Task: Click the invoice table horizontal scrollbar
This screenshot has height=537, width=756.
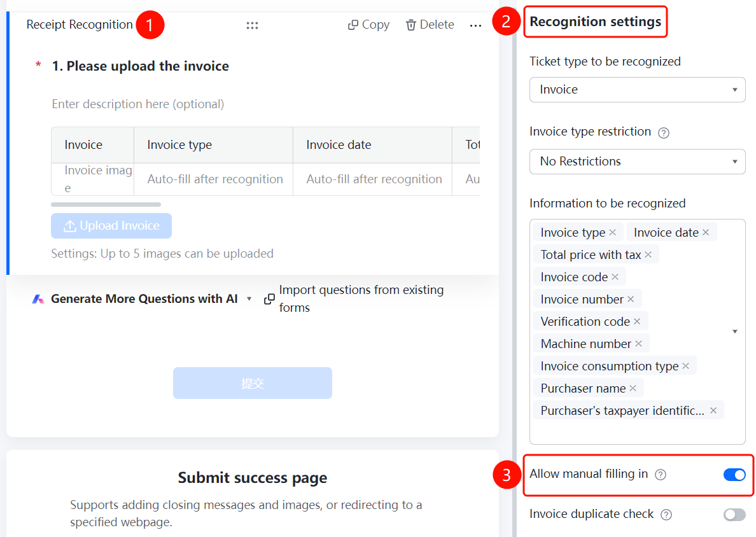Action: (106, 204)
